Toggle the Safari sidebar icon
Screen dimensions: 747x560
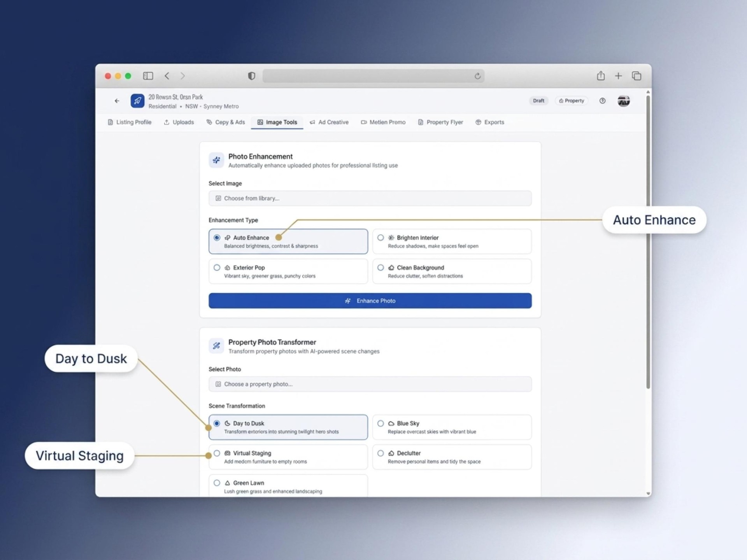[148, 76]
